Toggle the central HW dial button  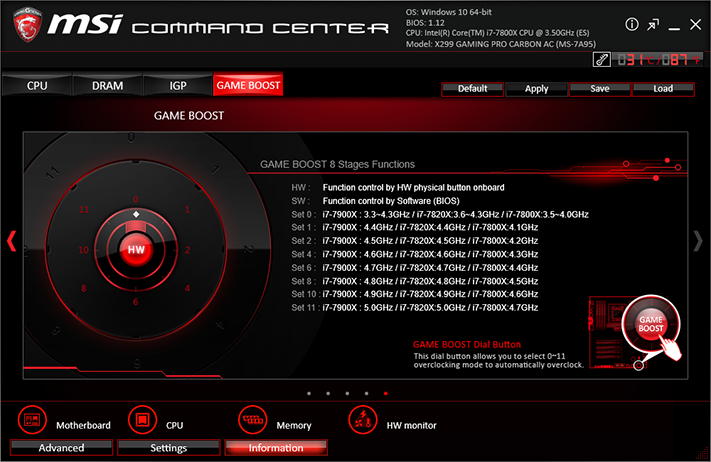pyautogui.click(x=136, y=249)
